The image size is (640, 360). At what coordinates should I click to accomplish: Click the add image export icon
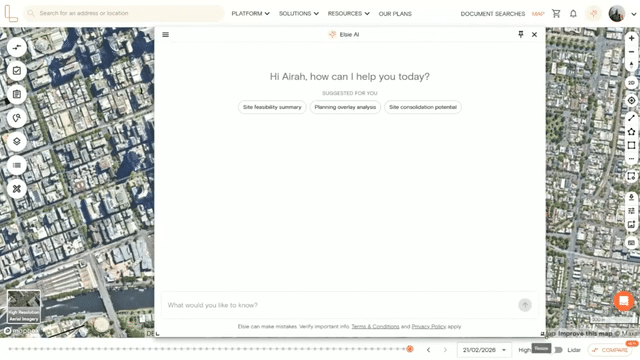click(631, 224)
